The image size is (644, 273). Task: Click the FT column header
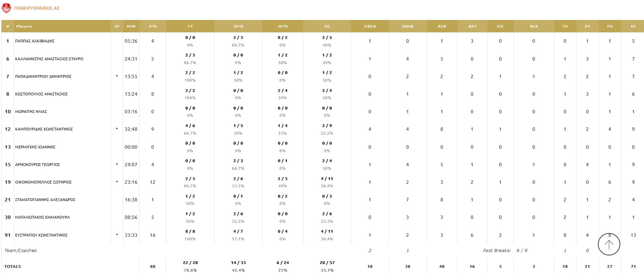click(190, 26)
